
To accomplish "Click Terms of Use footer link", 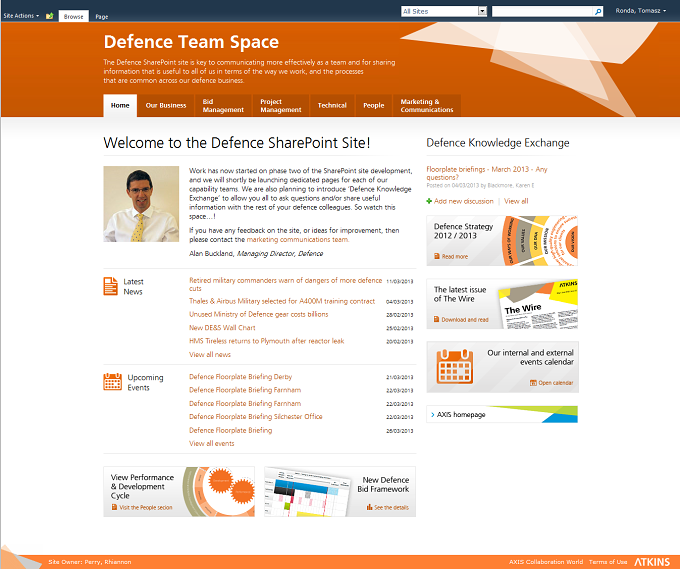I will pyautogui.click(x=608, y=562).
